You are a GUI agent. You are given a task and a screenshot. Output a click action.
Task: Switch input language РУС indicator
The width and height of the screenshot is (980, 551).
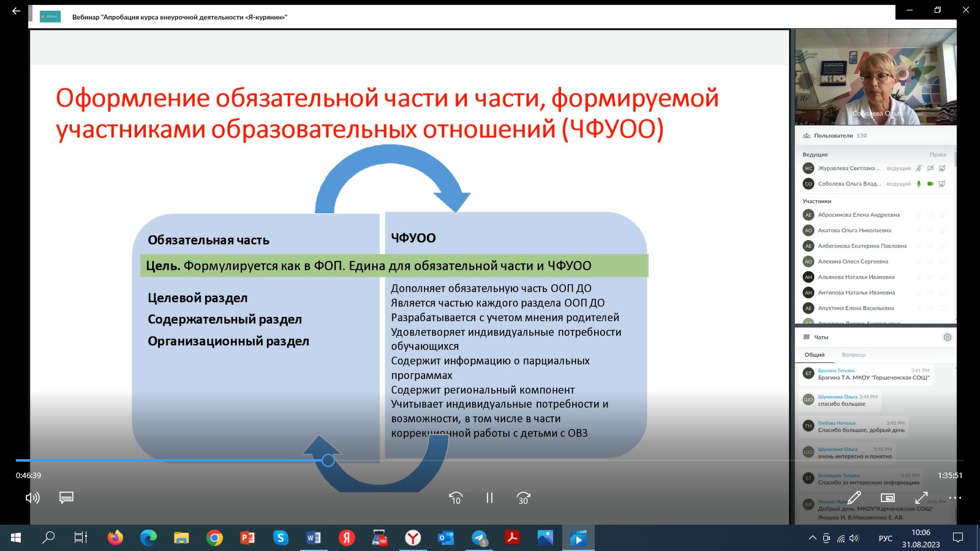click(886, 539)
